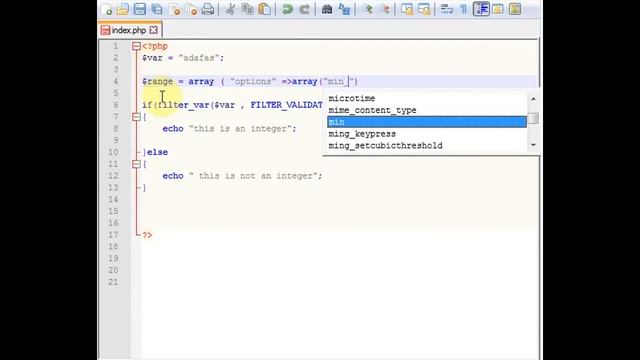640x360 pixels.
Task: Collapse the fold marker on line 11
Action: (136, 164)
